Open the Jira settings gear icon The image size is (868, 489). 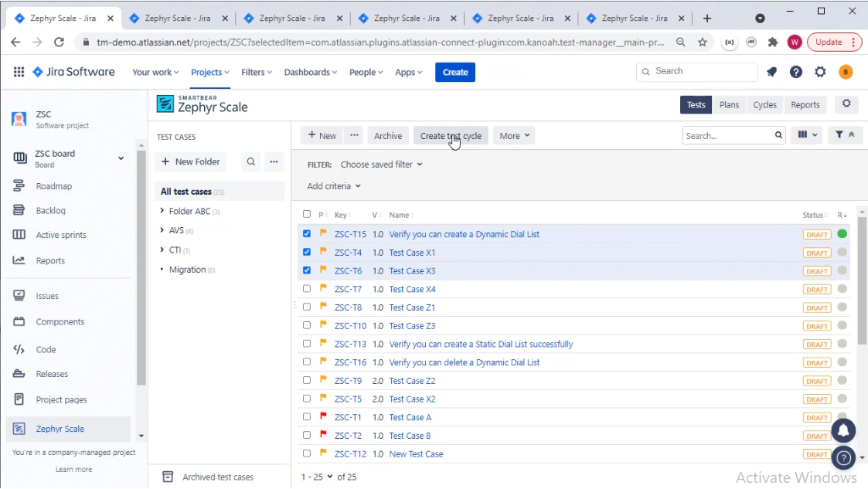pos(820,72)
